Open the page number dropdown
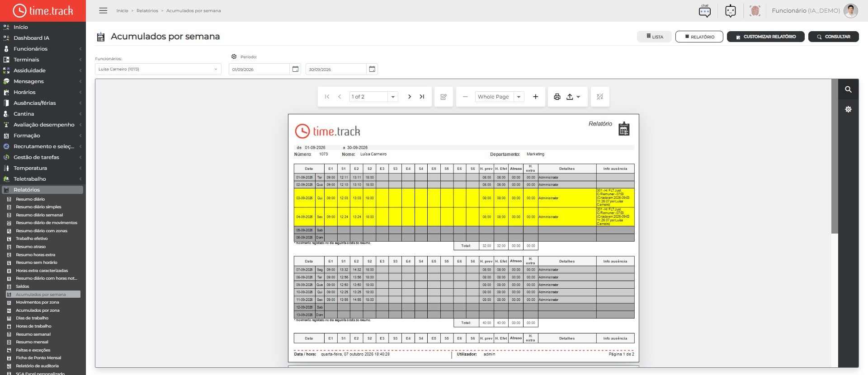This screenshot has width=868, height=375. [393, 97]
